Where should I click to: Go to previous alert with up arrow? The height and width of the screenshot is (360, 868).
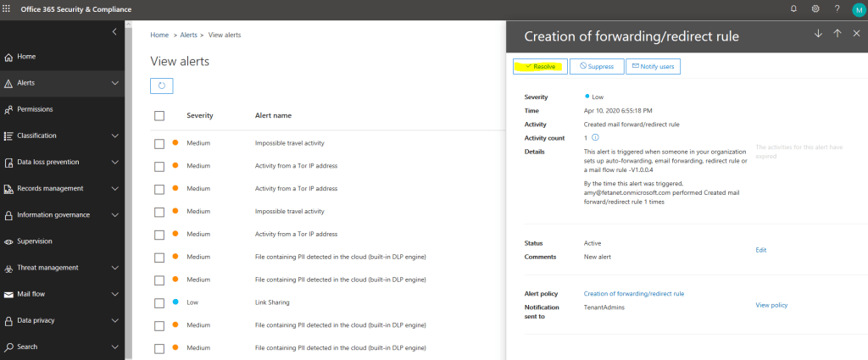click(x=837, y=33)
